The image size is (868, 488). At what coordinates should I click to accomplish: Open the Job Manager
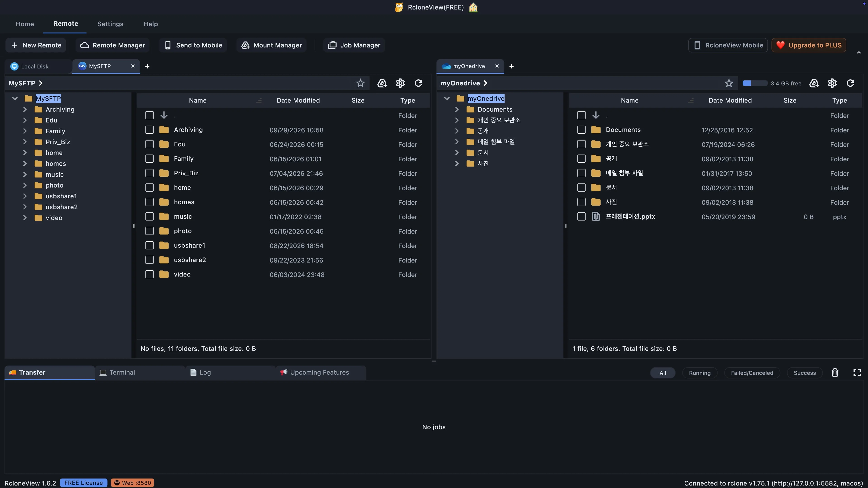coord(354,45)
